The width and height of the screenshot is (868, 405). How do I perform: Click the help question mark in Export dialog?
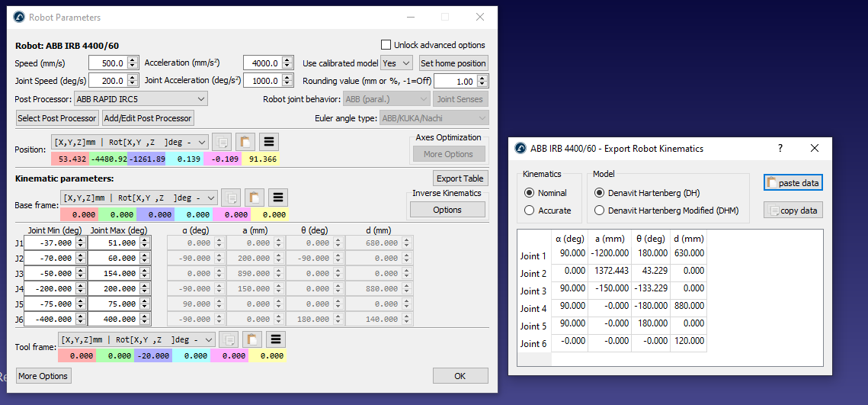pos(780,148)
